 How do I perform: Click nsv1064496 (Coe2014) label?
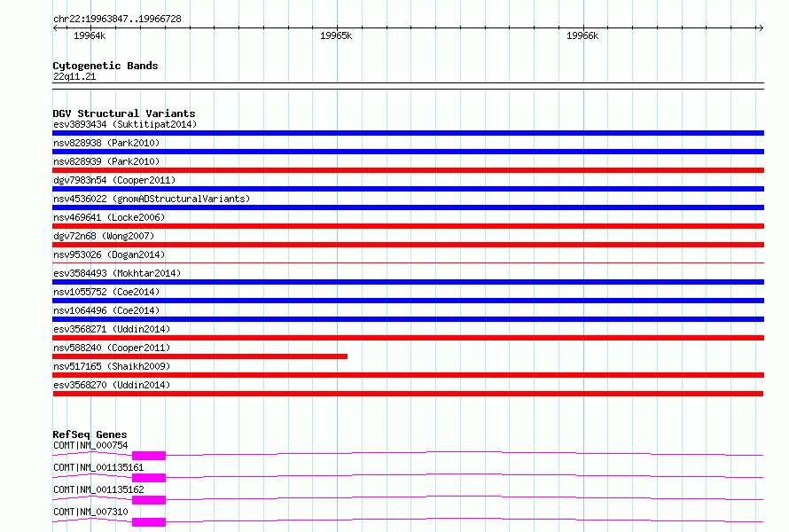coord(106,310)
